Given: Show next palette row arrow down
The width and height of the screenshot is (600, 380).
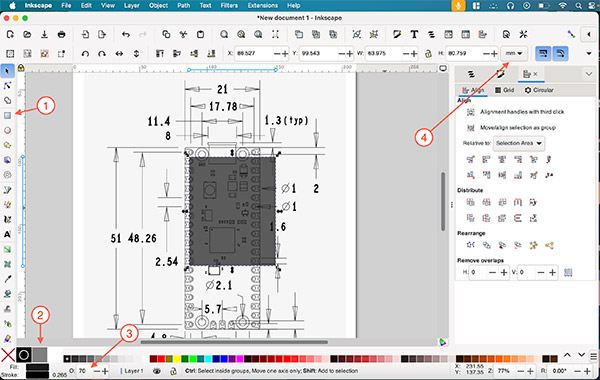Looking at the screenshot, I should (582, 355).
